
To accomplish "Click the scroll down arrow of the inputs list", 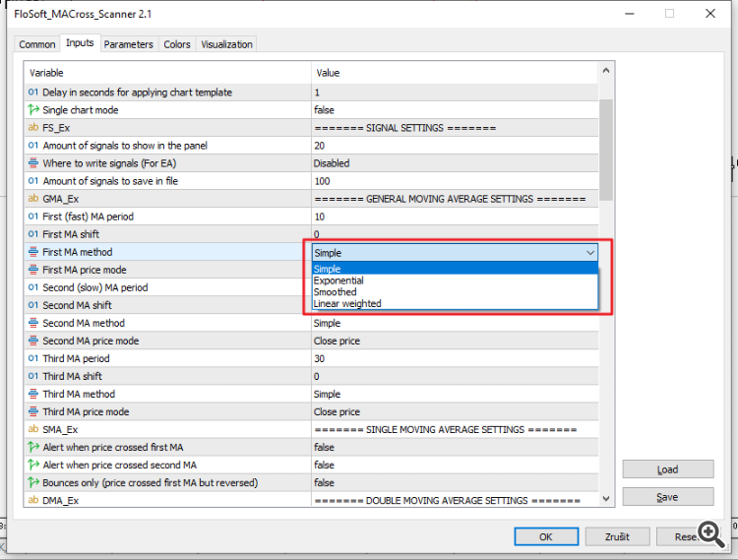I will point(606,498).
